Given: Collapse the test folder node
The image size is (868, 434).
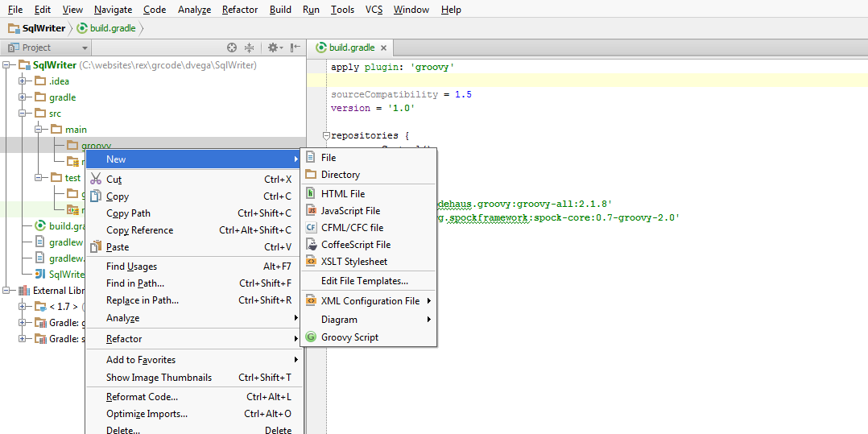Looking at the screenshot, I should pos(38,178).
